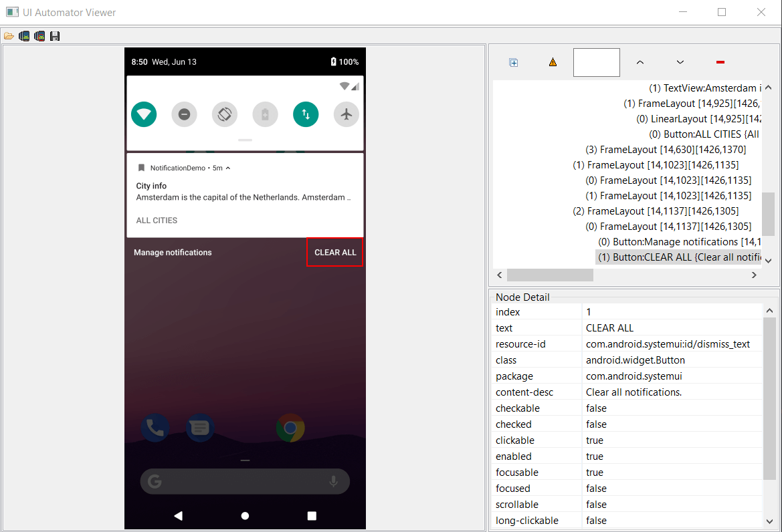Screen dimensions: 782x532
Task: Click the Android home navigation button
Action: (x=245, y=515)
